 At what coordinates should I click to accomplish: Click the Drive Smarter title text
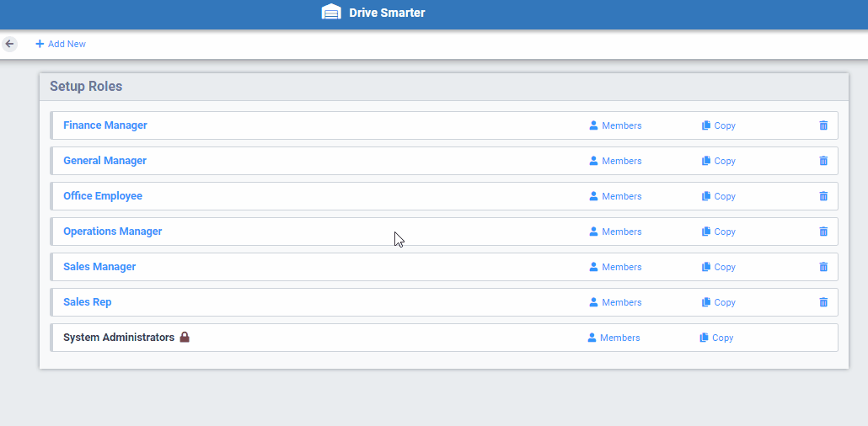click(x=387, y=13)
